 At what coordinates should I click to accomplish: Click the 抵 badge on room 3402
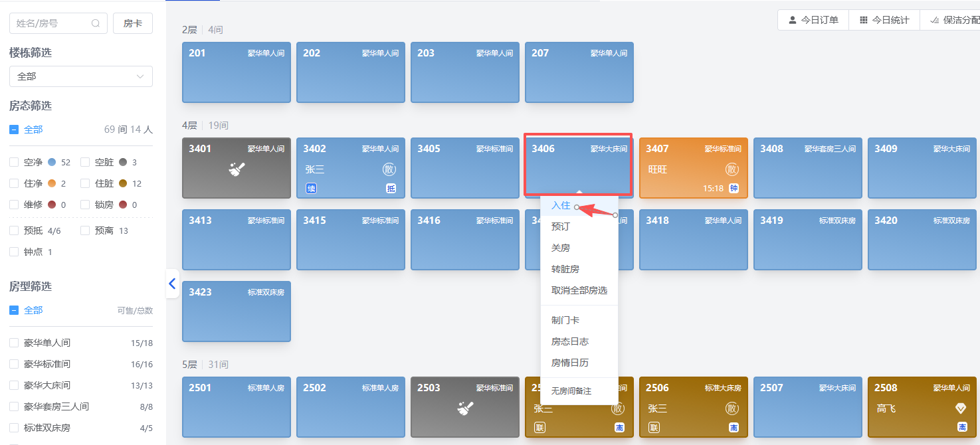[391, 189]
